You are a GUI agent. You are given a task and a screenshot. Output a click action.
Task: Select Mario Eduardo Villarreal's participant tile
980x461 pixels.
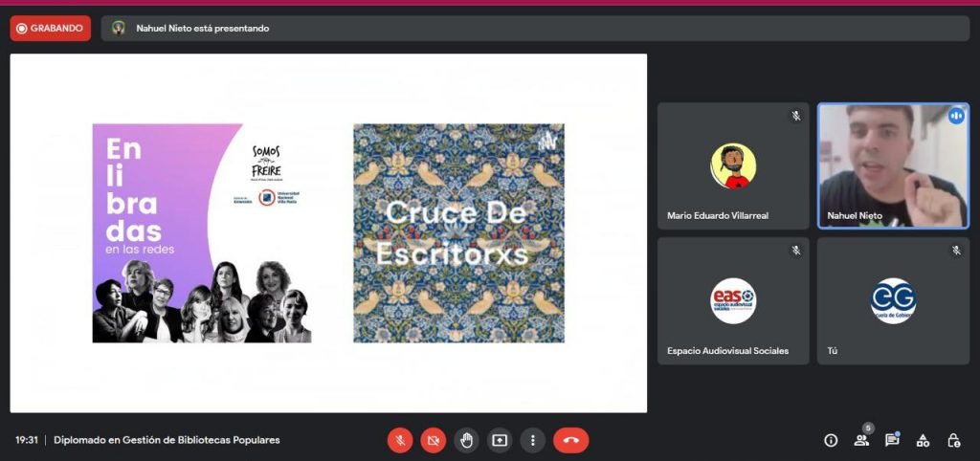733,165
